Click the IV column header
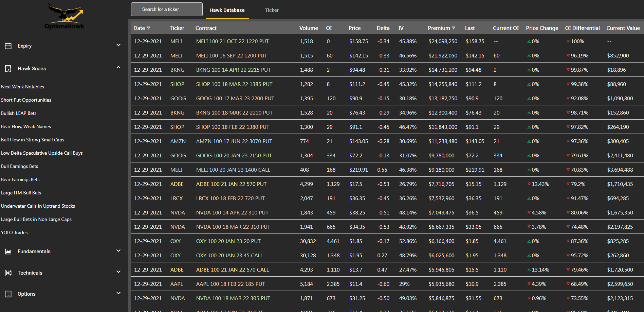 [401, 28]
